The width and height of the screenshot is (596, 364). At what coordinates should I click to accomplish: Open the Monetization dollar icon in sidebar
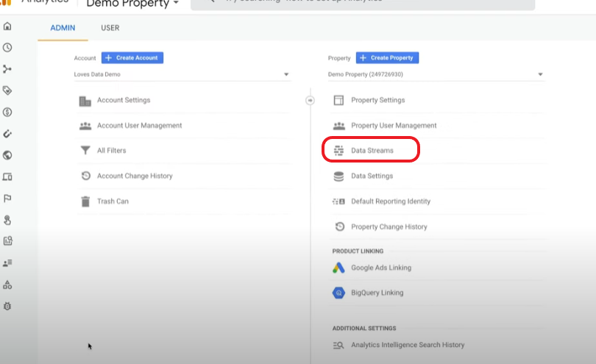click(x=7, y=112)
